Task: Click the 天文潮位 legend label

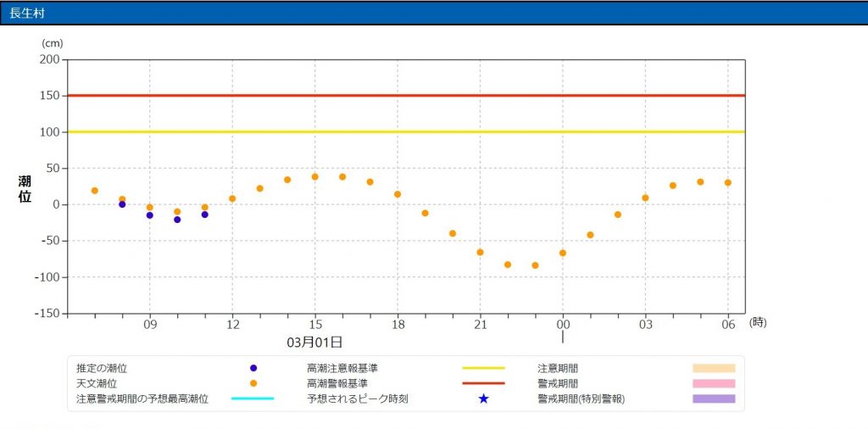Action: tap(97, 383)
